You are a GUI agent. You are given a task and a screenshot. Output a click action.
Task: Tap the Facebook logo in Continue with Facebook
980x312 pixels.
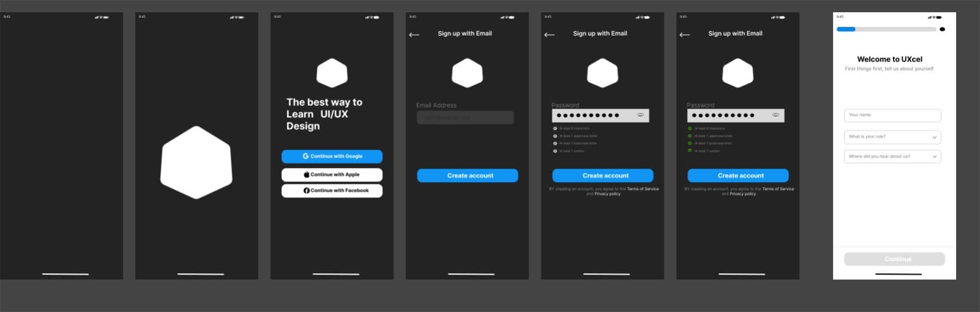point(307,191)
